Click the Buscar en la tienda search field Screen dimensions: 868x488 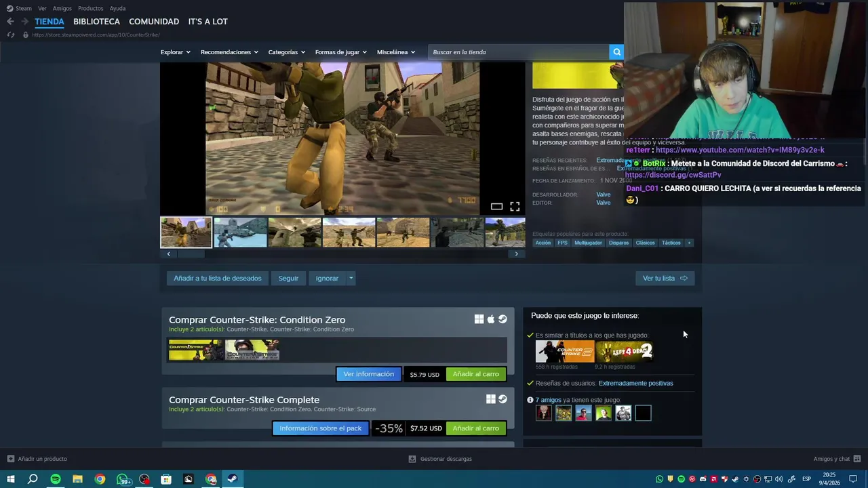pyautogui.click(x=519, y=52)
